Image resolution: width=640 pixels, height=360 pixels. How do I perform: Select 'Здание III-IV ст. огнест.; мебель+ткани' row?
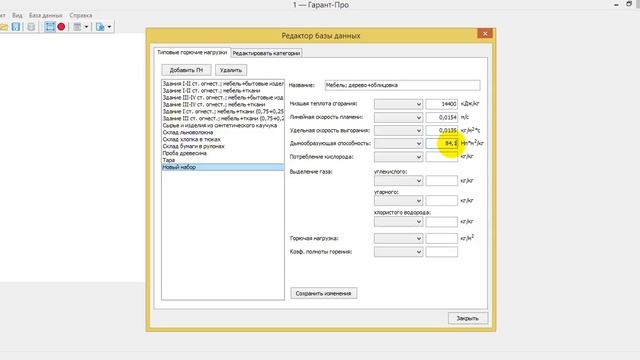click(223, 104)
